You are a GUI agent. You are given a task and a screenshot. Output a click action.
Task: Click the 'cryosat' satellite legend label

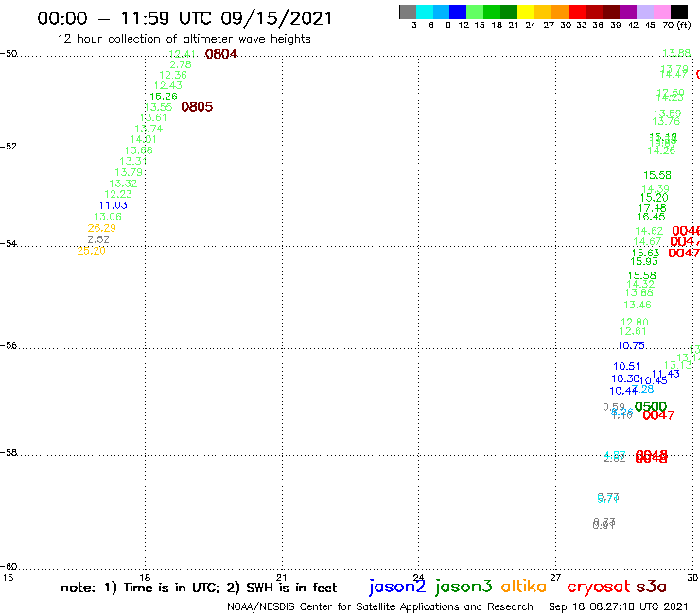(x=598, y=588)
